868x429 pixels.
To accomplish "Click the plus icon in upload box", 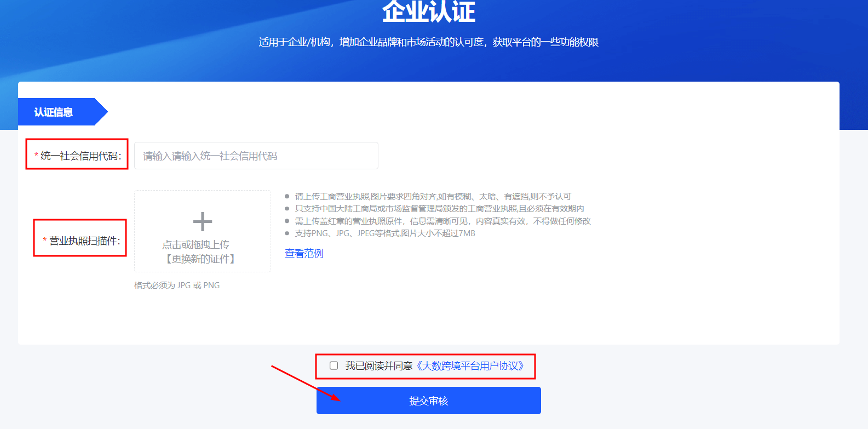I will [x=203, y=222].
